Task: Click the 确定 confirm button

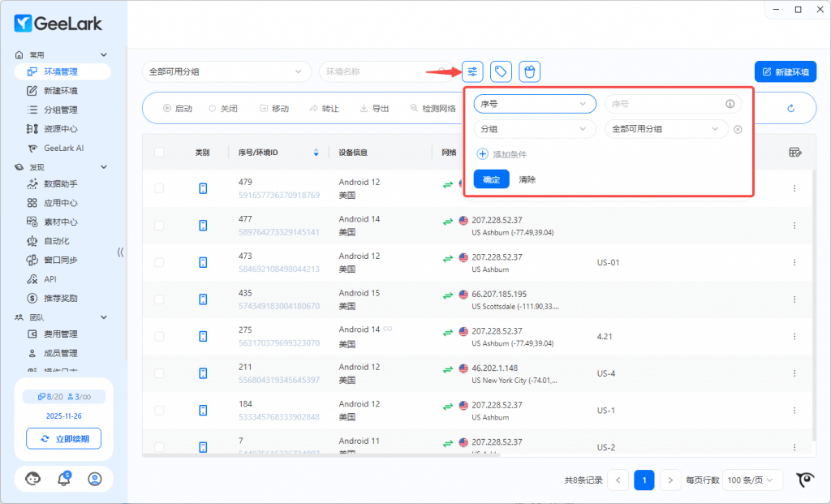Action: click(491, 179)
